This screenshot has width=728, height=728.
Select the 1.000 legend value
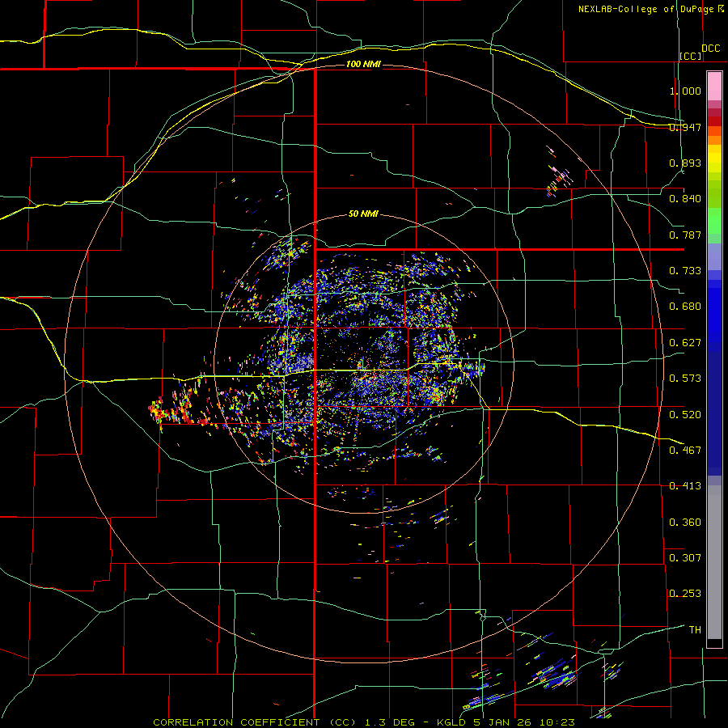[685, 91]
